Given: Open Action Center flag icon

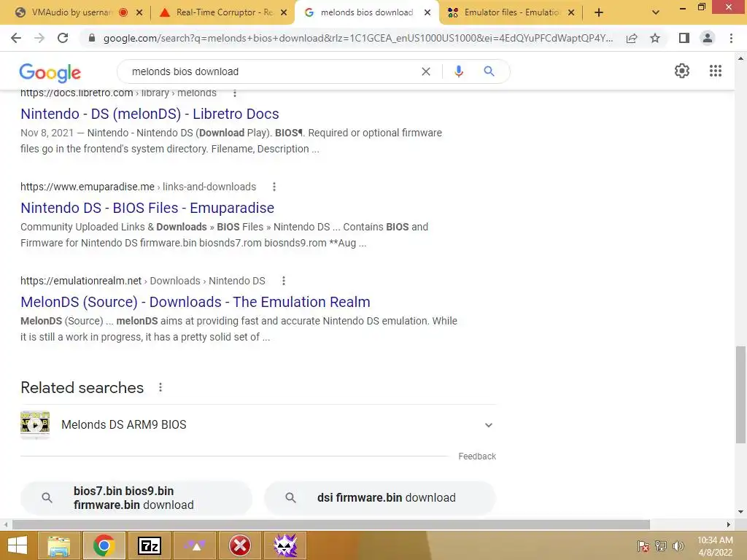Looking at the screenshot, I should pos(643,545).
